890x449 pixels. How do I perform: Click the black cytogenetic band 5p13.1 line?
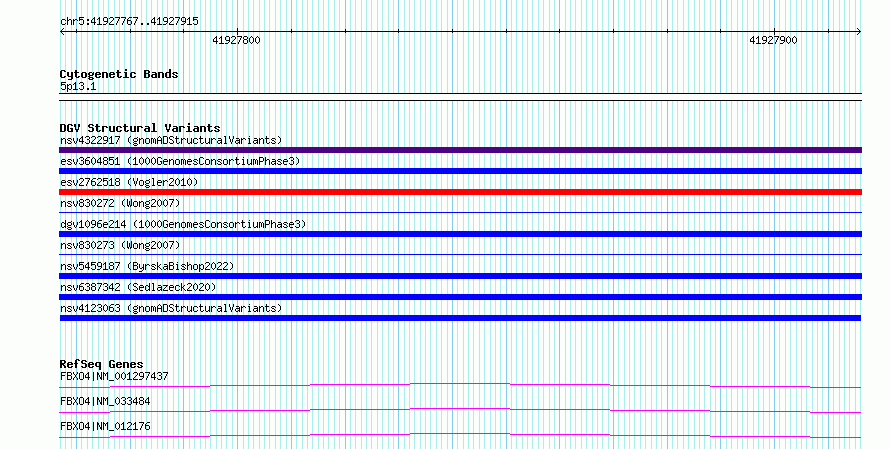click(460, 97)
